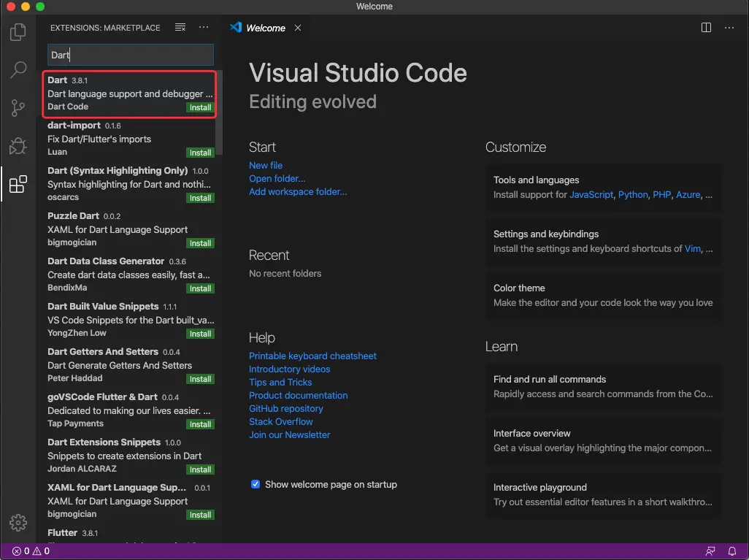The image size is (749, 560).
Task: Clear extensions search results icon
Action: 180,27
